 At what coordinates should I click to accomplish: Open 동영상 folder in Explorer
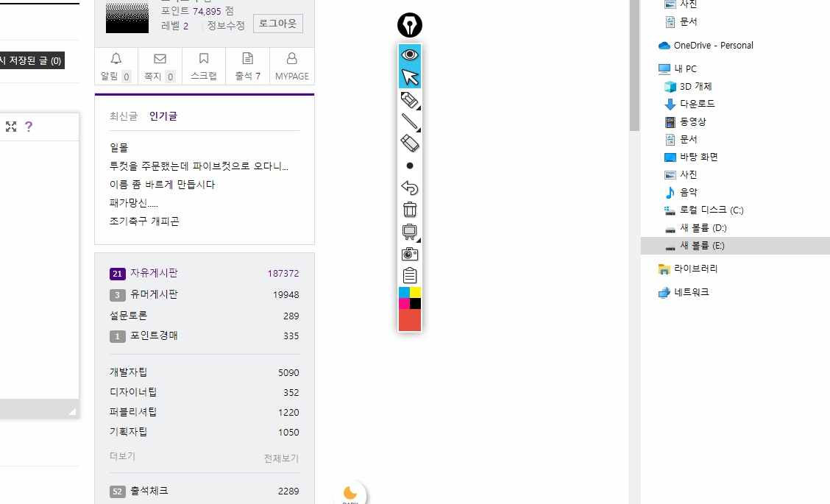click(x=693, y=121)
